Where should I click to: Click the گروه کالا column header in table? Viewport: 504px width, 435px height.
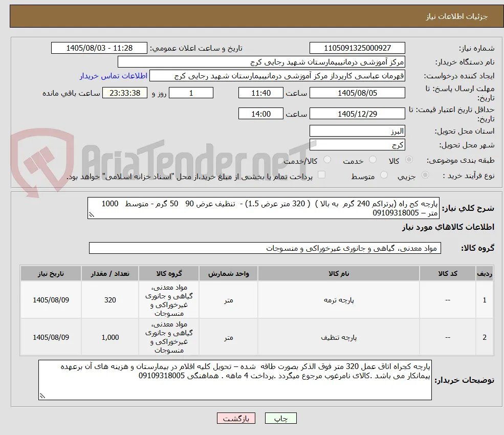click(169, 274)
